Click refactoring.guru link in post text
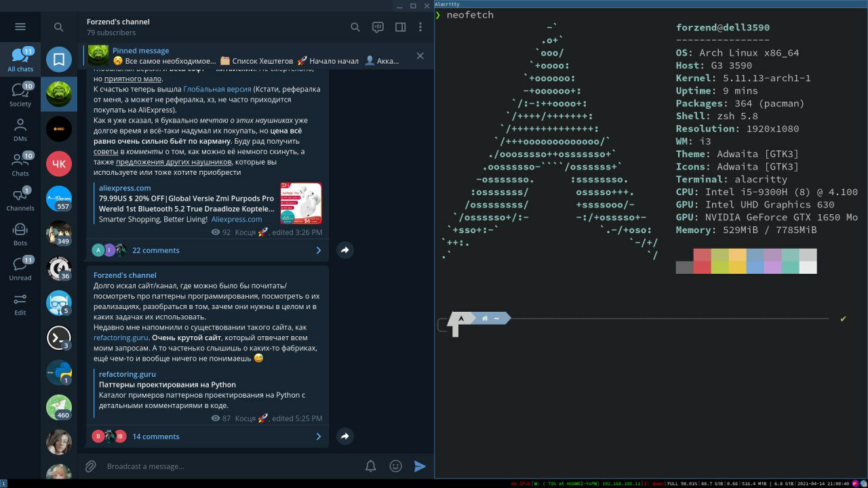Image resolution: width=868 pixels, height=488 pixels. click(x=122, y=338)
